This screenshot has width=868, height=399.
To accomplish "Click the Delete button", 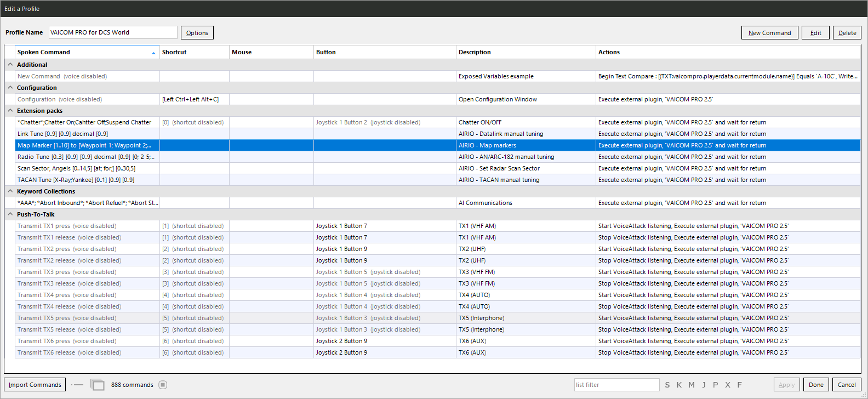I will [x=847, y=33].
